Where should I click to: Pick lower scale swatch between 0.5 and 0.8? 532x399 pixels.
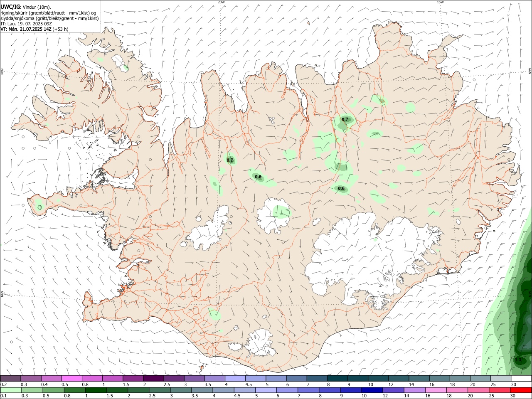coord(53,390)
